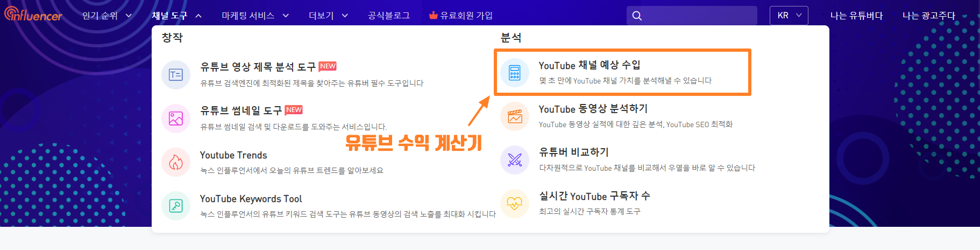Click the NEW badge next to 썸네일 도구
Image resolution: width=980 pixels, height=250 pixels.
click(294, 110)
